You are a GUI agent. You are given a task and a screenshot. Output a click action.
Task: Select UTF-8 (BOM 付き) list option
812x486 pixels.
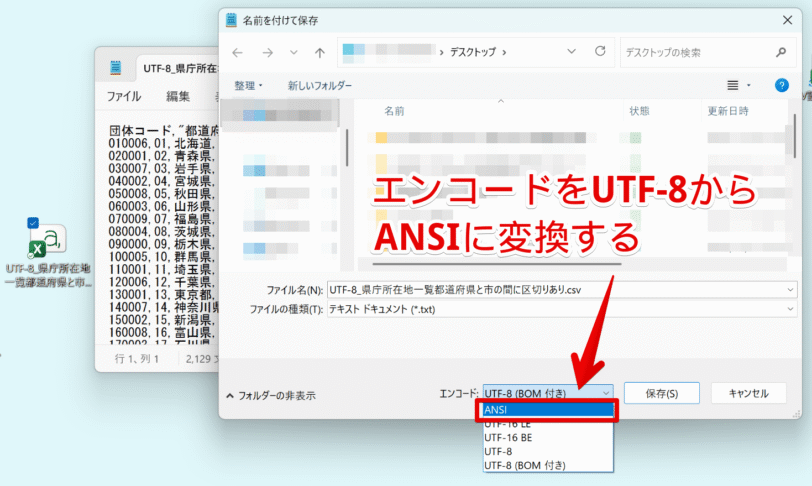click(548, 466)
